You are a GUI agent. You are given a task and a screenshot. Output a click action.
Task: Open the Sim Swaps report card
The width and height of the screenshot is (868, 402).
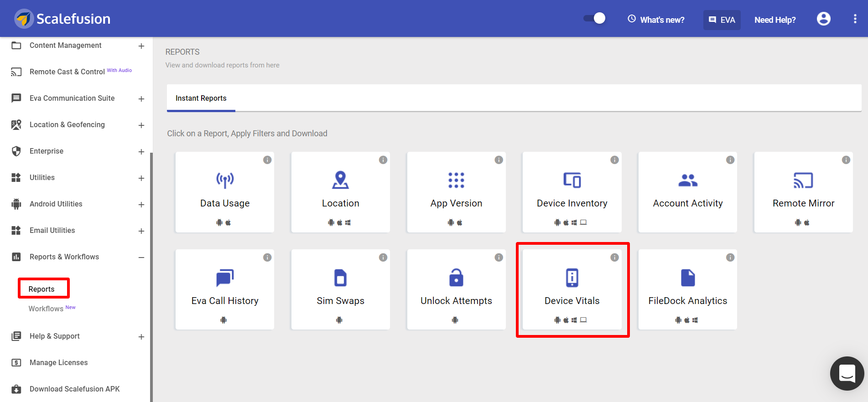(x=341, y=289)
